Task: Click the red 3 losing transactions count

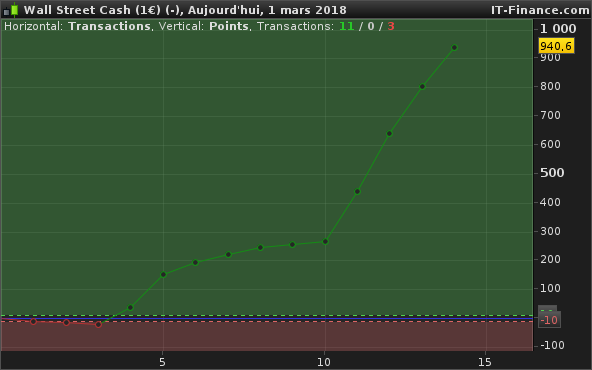Action: tap(391, 26)
